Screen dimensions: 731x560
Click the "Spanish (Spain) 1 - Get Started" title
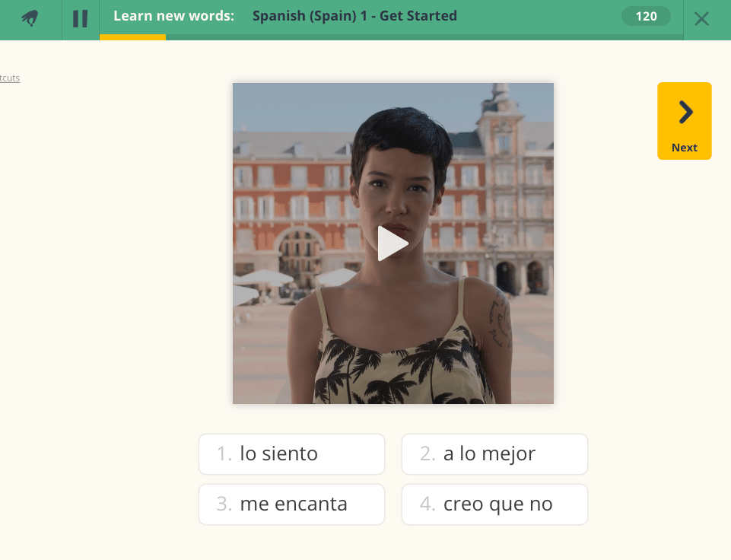coord(354,16)
